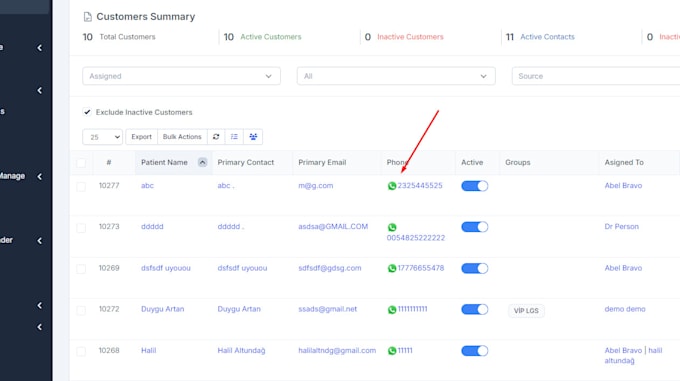This screenshot has height=381, width=680.
Task: Select checkbox for row 10268
Action: click(81, 352)
